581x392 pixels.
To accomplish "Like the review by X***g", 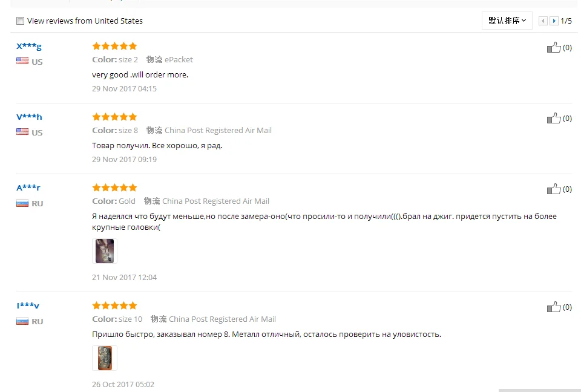I will click(x=554, y=48).
